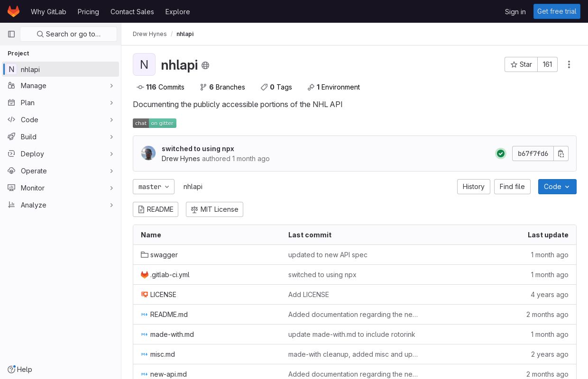Image resolution: width=588 pixels, height=379 pixels.
Task: Click the Sign in link
Action: click(515, 11)
